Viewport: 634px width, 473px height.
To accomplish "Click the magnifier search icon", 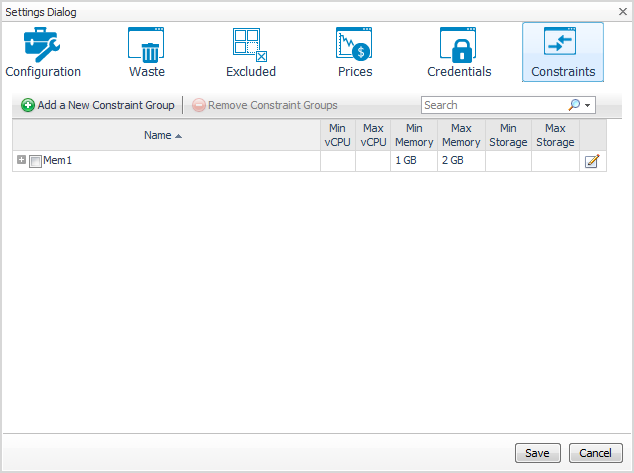I will (574, 105).
